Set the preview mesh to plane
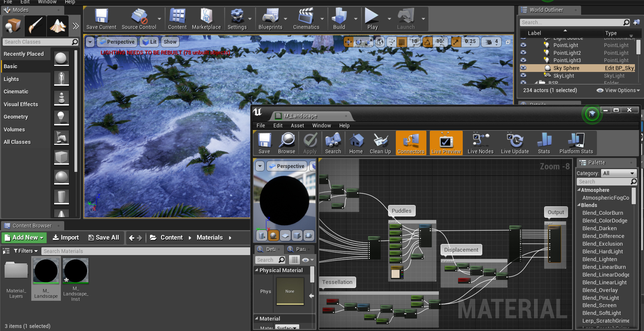 pyautogui.click(x=285, y=236)
